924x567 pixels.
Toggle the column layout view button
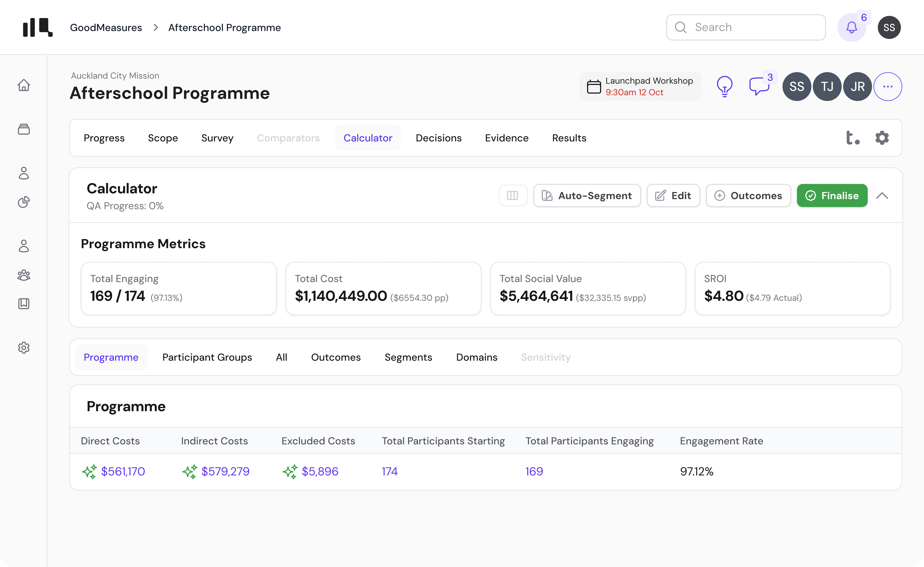[513, 195]
